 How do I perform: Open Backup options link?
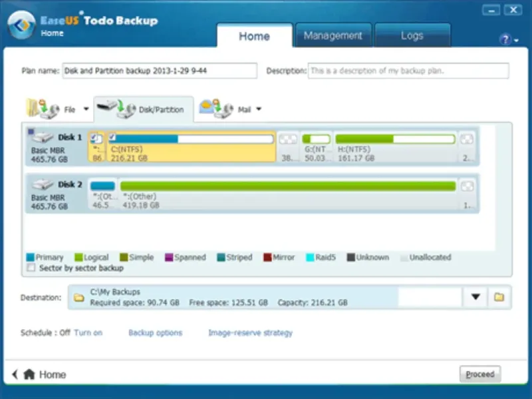pyautogui.click(x=156, y=332)
